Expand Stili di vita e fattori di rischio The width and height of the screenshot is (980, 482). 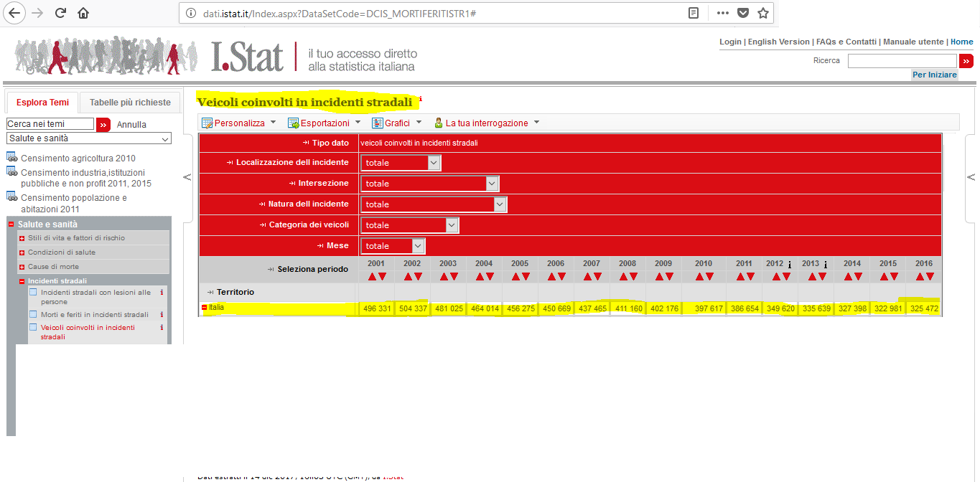[x=22, y=238]
